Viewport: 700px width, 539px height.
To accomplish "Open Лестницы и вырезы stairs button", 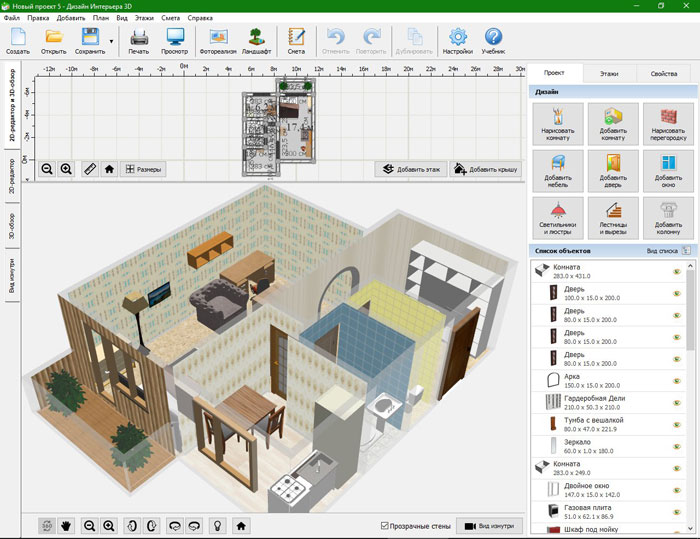I will (613, 218).
